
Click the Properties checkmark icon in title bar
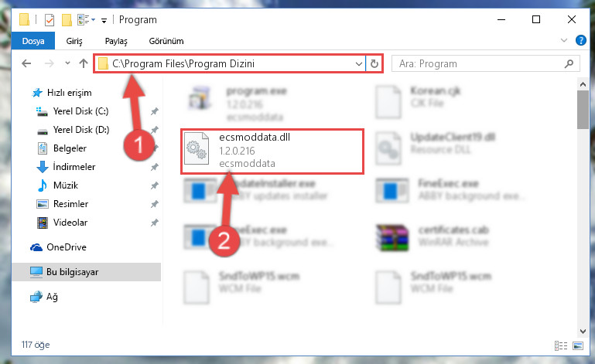tap(50, 20)
